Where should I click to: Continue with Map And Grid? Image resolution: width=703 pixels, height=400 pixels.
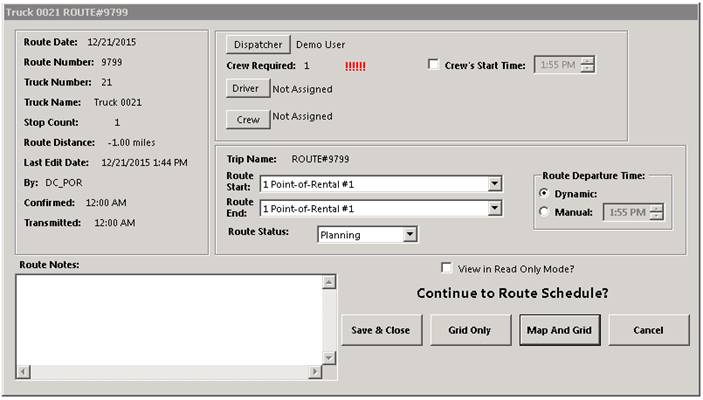click(556, 330)
